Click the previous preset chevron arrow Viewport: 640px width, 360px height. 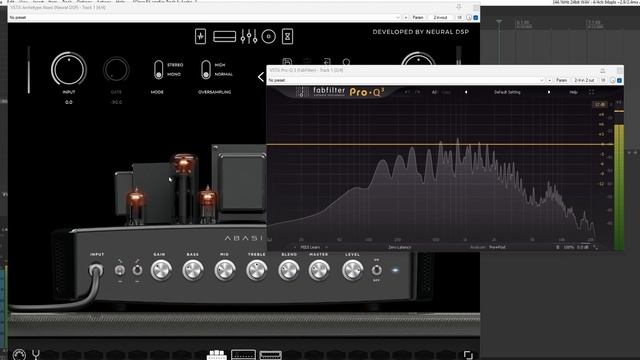coord(261,77)
